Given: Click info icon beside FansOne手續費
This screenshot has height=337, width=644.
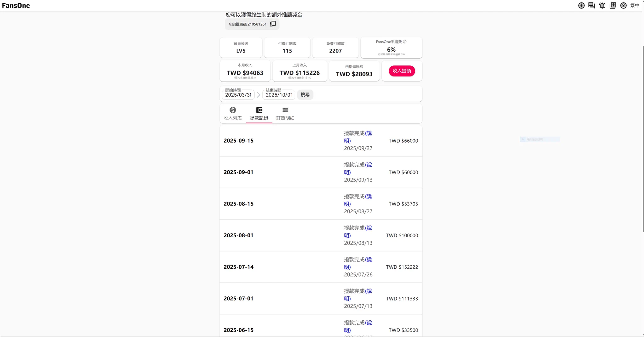Looking at the screenshot, I should pos(405,42).
